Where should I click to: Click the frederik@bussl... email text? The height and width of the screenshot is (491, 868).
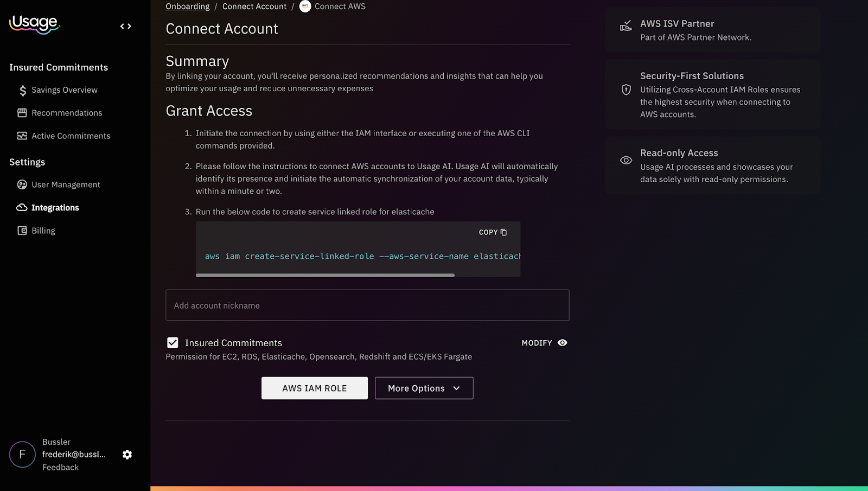pos(74,455)
